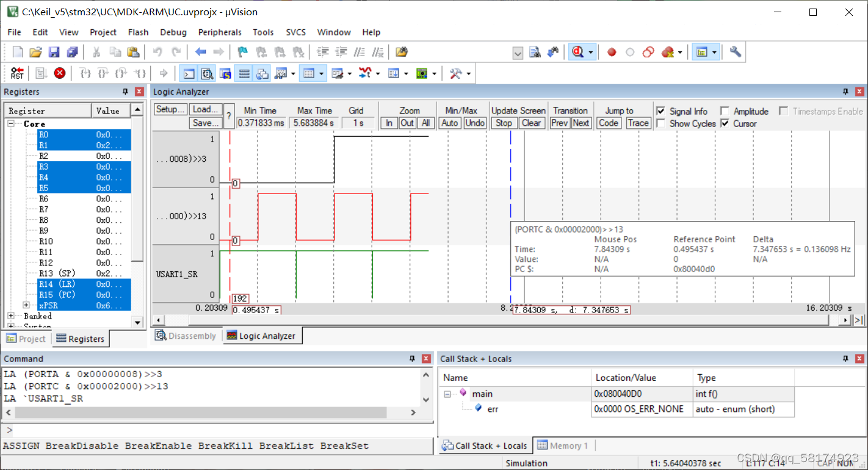868x470 pixels.
Task: Pin the Command panel
Action: [x=413, y=359]
